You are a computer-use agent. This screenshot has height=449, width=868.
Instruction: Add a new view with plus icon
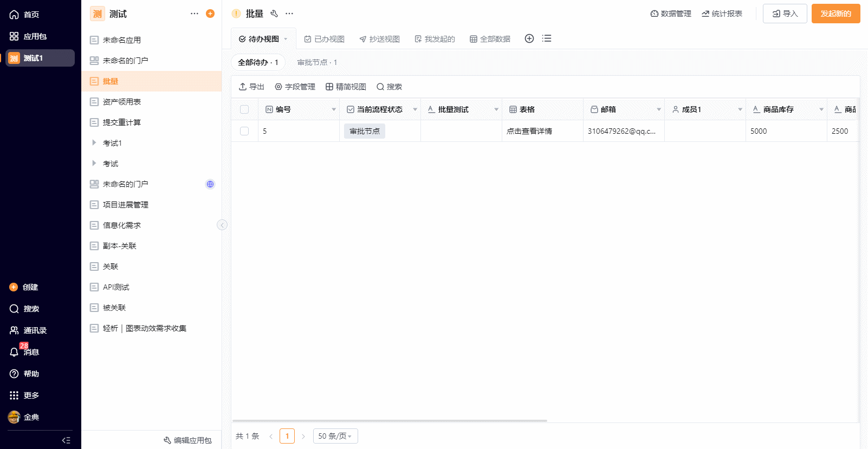click(x=529, y=38)
